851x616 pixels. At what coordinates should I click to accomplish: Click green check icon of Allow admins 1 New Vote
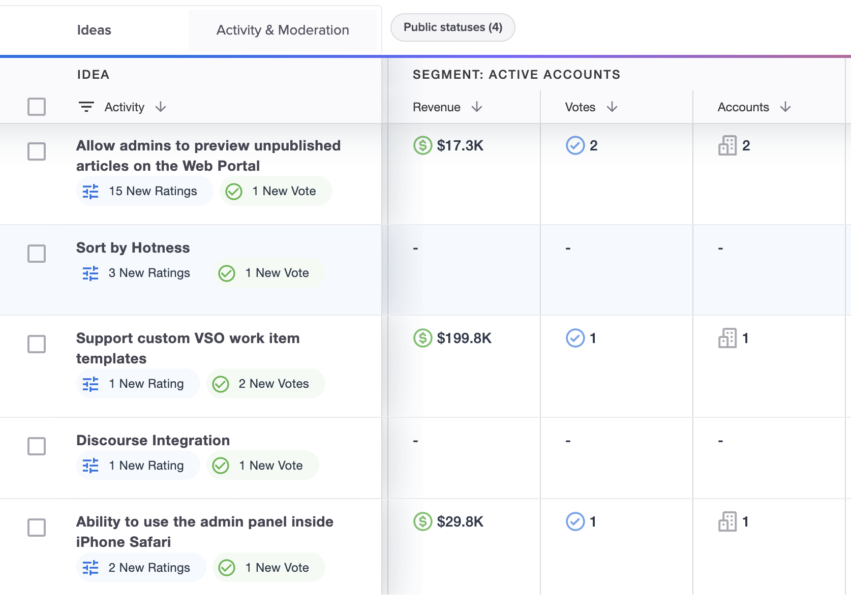(234, 192)
